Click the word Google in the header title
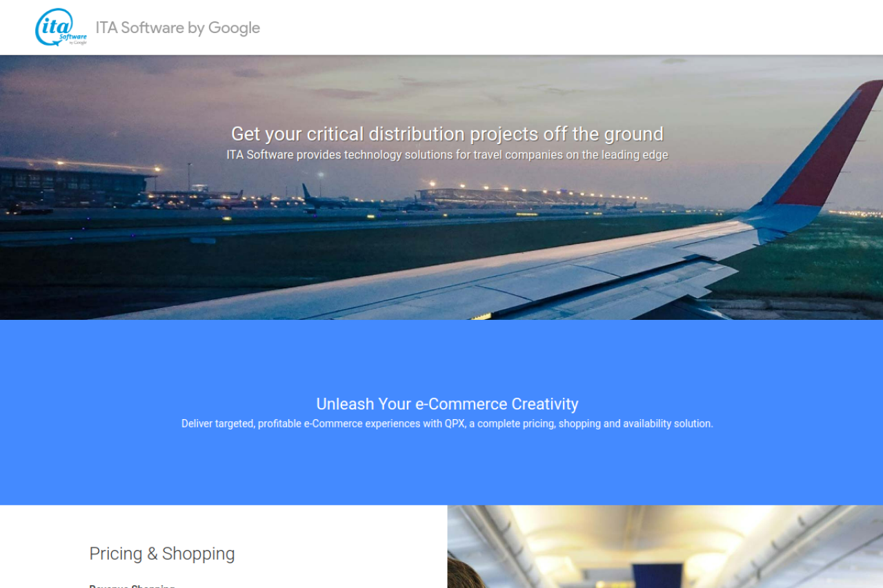The image size is (883, 588). pyautogui.click(x=234, y=28)
